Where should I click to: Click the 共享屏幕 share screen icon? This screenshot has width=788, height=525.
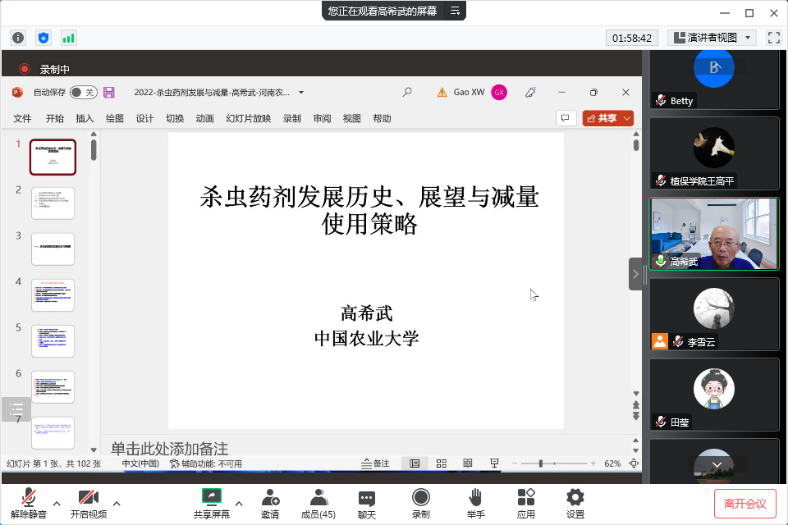pos(211,497)
